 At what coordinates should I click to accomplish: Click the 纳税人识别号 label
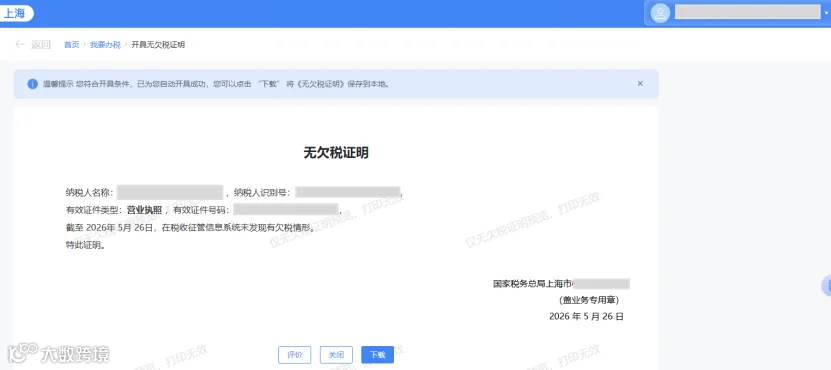(262, 192)
